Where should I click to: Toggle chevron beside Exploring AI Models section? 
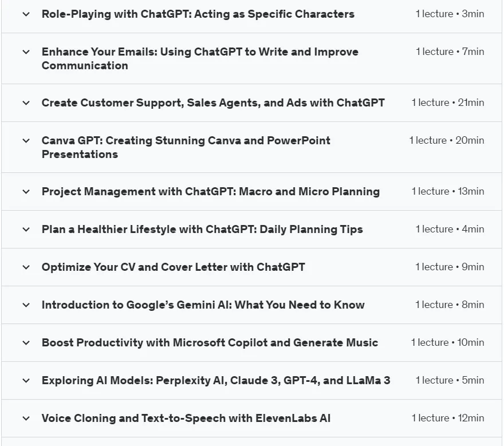coord(26,381)
